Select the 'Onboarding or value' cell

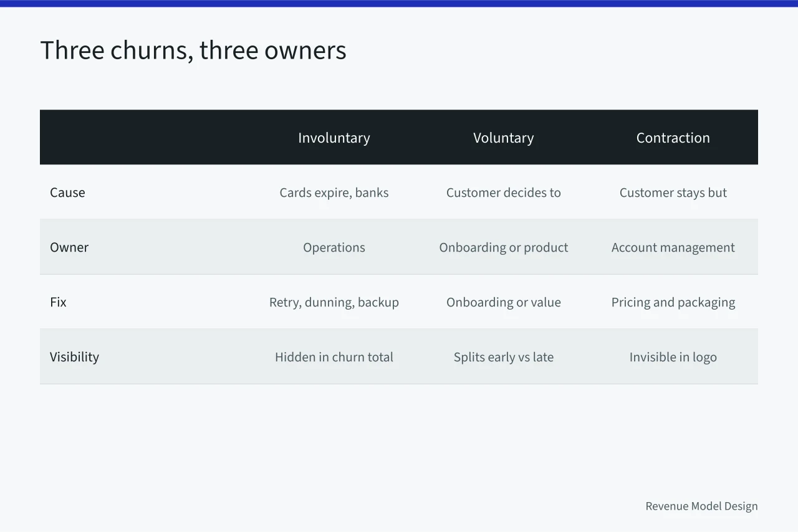tap(504, 302)
